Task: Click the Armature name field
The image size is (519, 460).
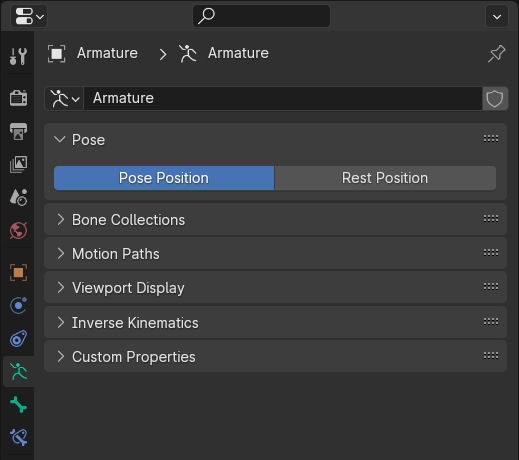Action: (283, 98)
